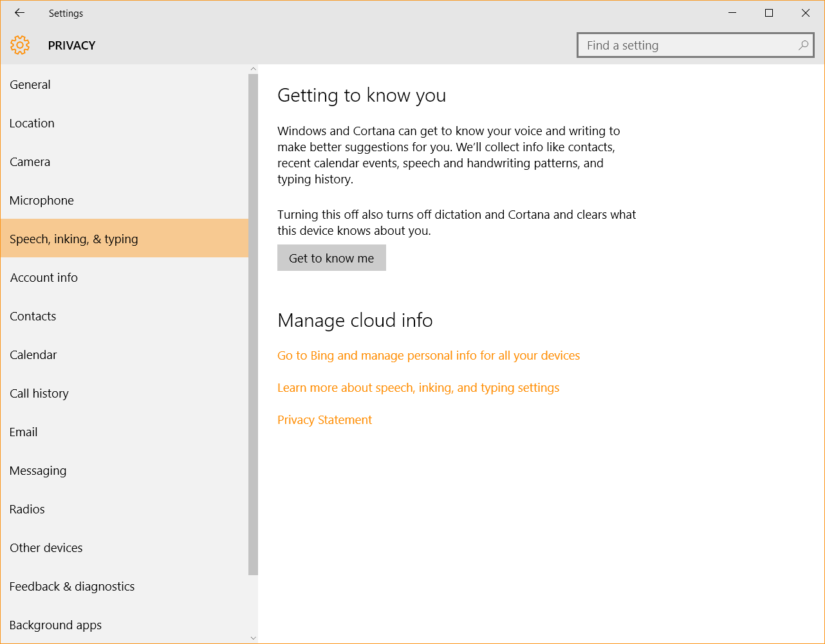Choose Contacts in the sidebar

pyautogui.click(x=124, y=316)
